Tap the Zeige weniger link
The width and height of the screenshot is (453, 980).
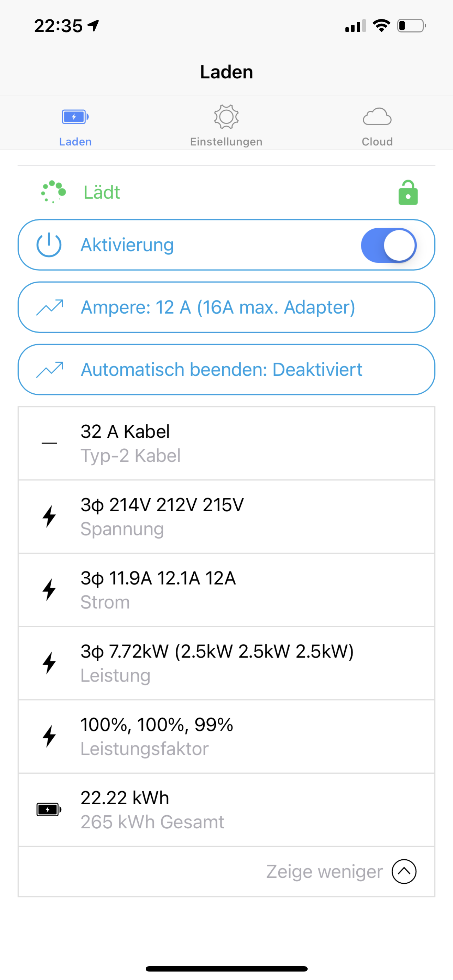coord(324,872)
